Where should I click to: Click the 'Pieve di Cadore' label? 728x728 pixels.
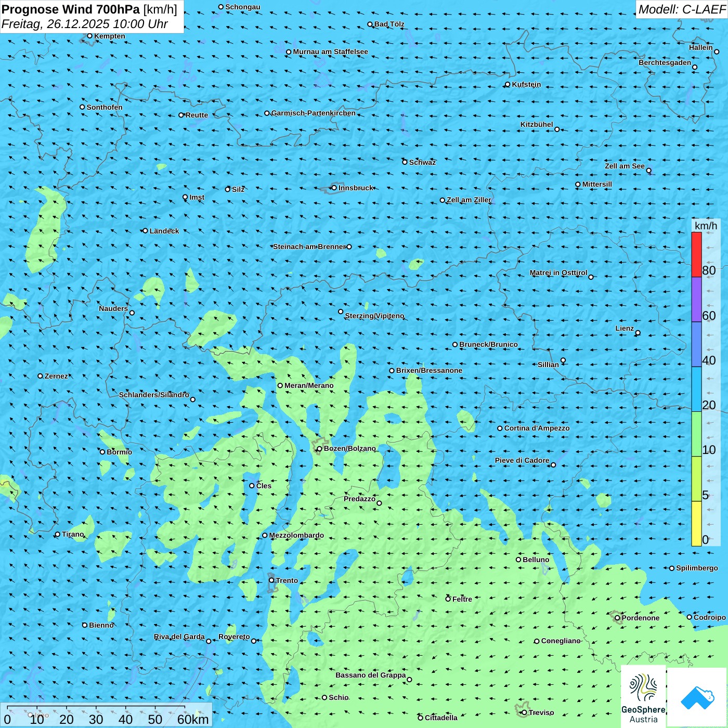tap(522, 460)
